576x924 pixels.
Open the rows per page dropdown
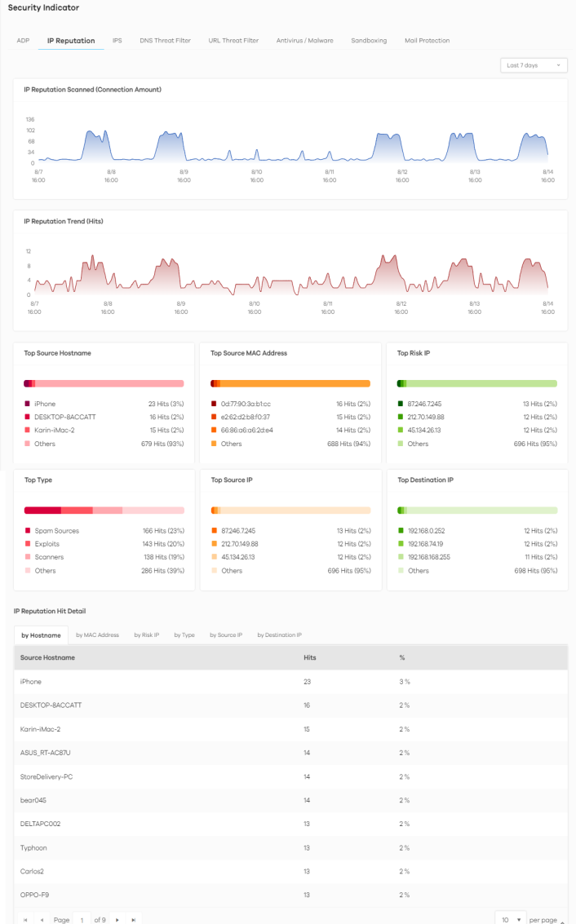511,919
